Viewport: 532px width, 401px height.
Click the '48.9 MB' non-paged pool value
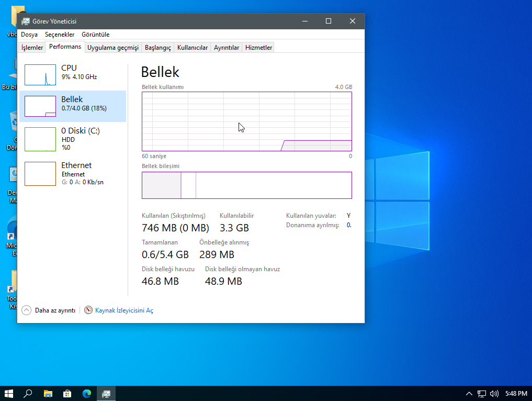coord(223,282)
